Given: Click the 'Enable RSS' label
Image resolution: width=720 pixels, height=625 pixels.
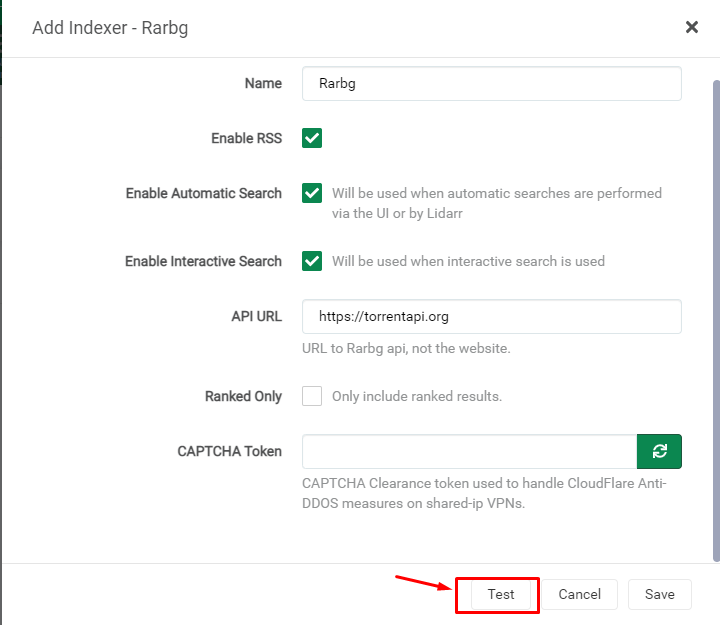Looking at the screenshot, I should 246,138.
